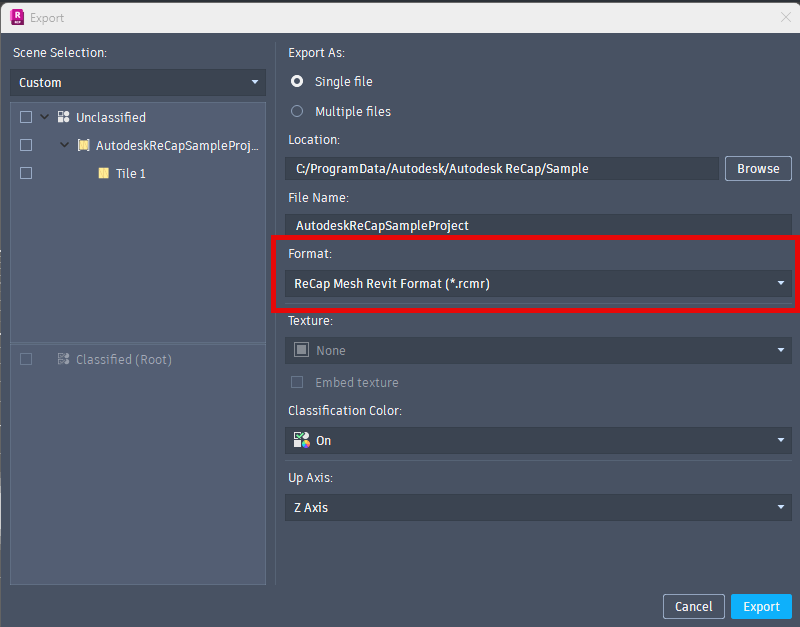Image resolution: width=800 pixels, height=627 pixels.
Task: Click the Texture None square icon
Action: pyautogui.click(x=302, y=350)
